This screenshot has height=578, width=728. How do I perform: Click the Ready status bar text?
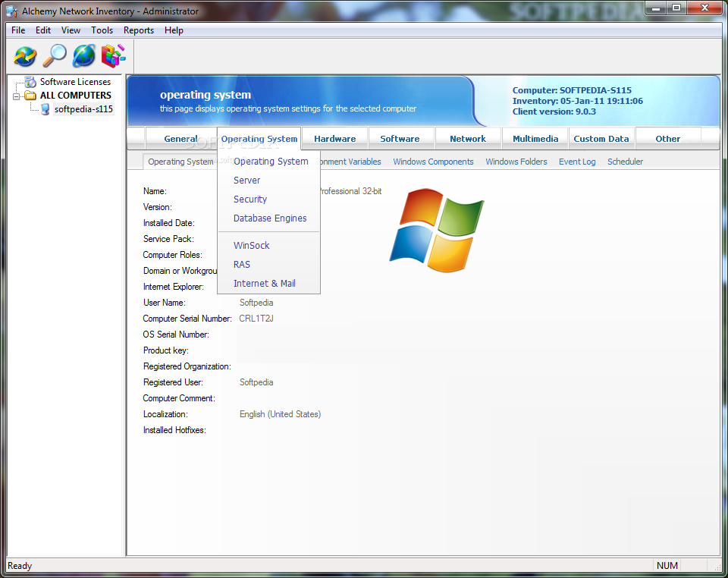[20, 566]
